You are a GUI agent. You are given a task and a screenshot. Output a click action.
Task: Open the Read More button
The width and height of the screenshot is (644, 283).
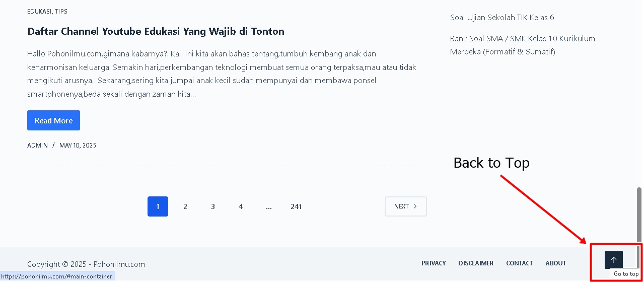click(x=53, y=120)
